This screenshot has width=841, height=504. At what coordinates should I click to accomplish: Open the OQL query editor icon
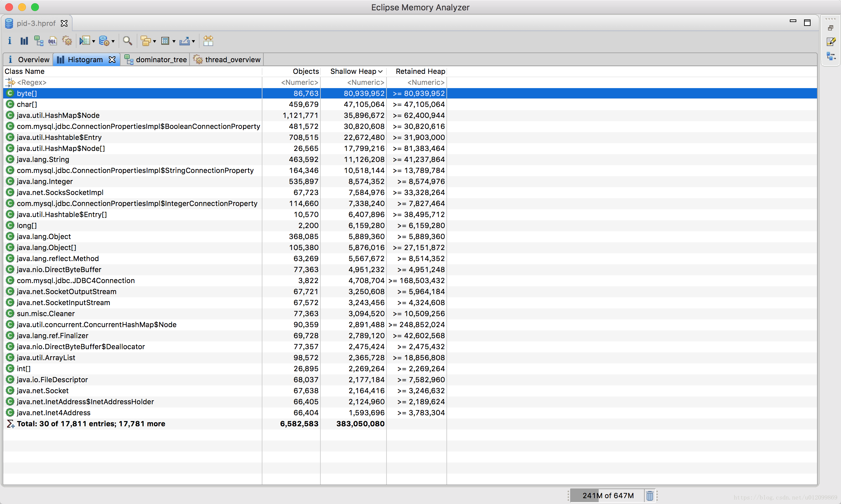point(53,41)
